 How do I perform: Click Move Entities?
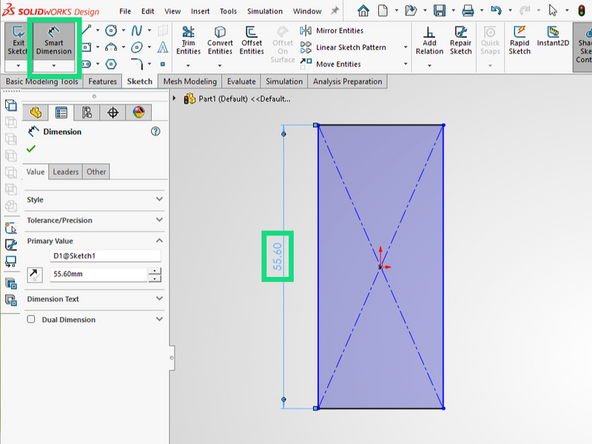[330, 64]
